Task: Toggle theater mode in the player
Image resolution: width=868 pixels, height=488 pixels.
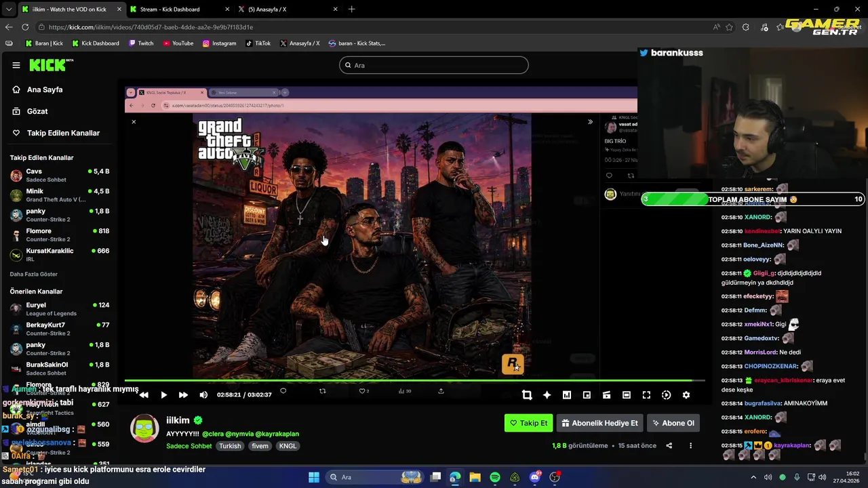Action: coord(627,394)
